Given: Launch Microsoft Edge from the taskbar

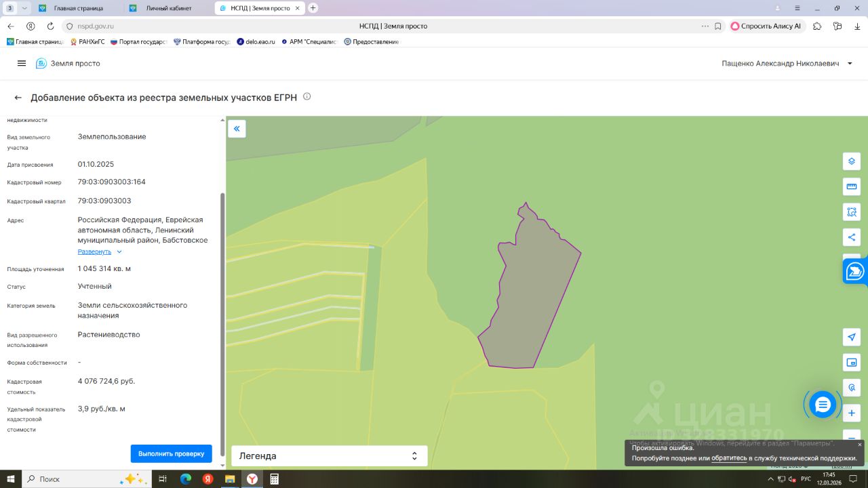Looking at the screenshot, I should click(186, 479).
